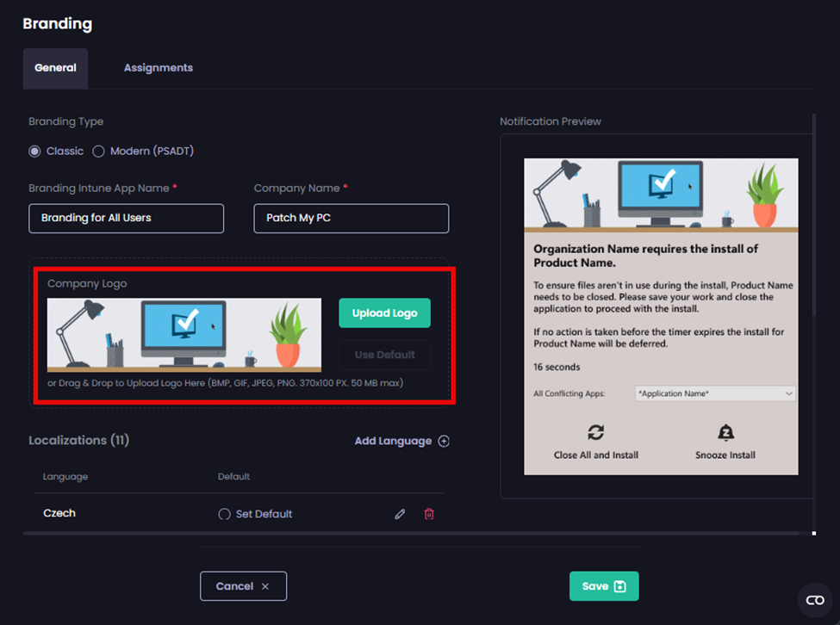
Task: Open the General tab
Action: point(55,68)
